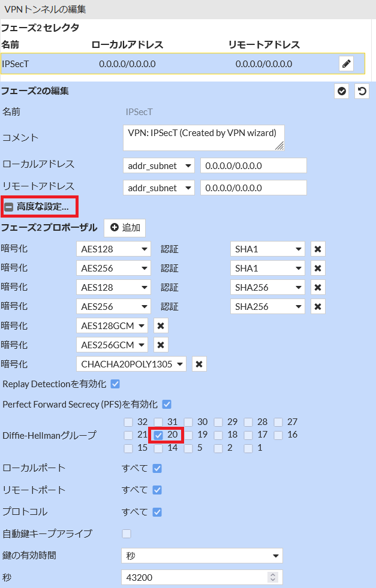This screenshot has height=588, width=376.
Task: Open first row SHA1 authentication dropdown
Action: coord(267,249)
